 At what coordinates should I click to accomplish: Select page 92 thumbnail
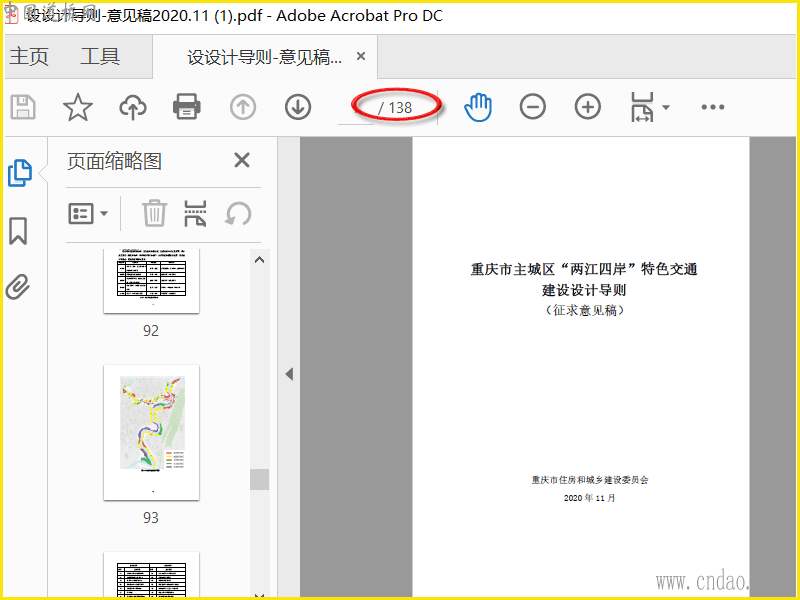click(152, 281)
